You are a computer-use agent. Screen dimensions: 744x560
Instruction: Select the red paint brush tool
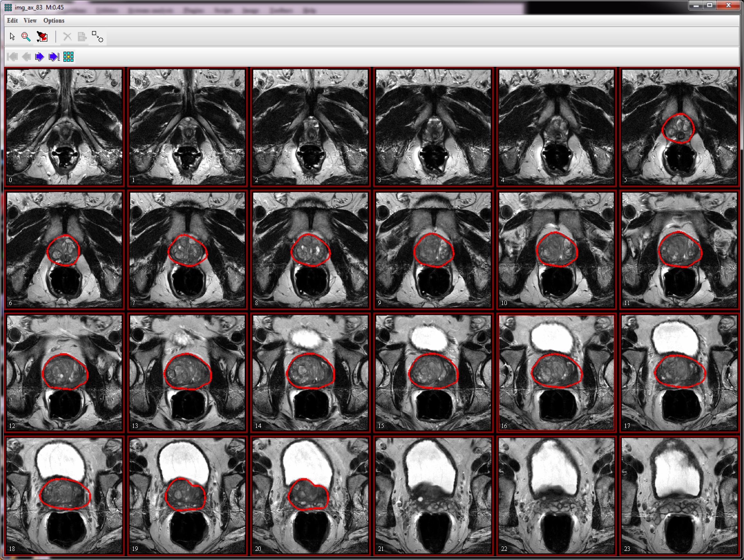43,36
